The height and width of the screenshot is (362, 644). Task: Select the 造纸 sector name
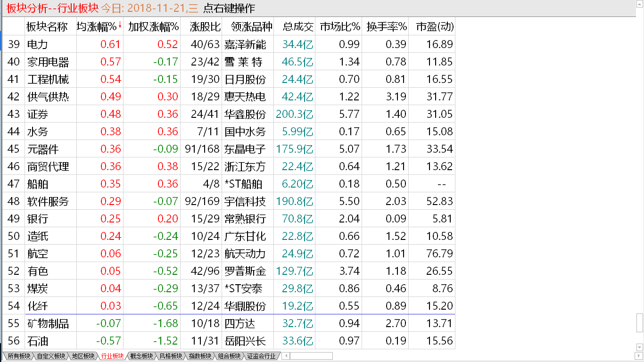click(37, 236)
